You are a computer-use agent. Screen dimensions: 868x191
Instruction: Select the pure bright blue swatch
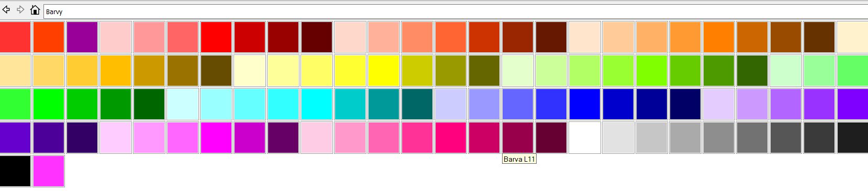pos(585,104)
